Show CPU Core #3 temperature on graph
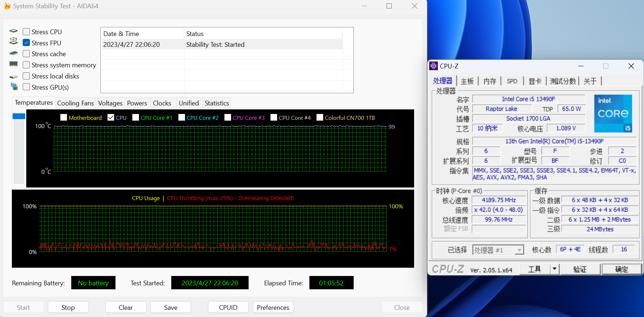Viewport: 644px width, 317px height. coord(228,117)
